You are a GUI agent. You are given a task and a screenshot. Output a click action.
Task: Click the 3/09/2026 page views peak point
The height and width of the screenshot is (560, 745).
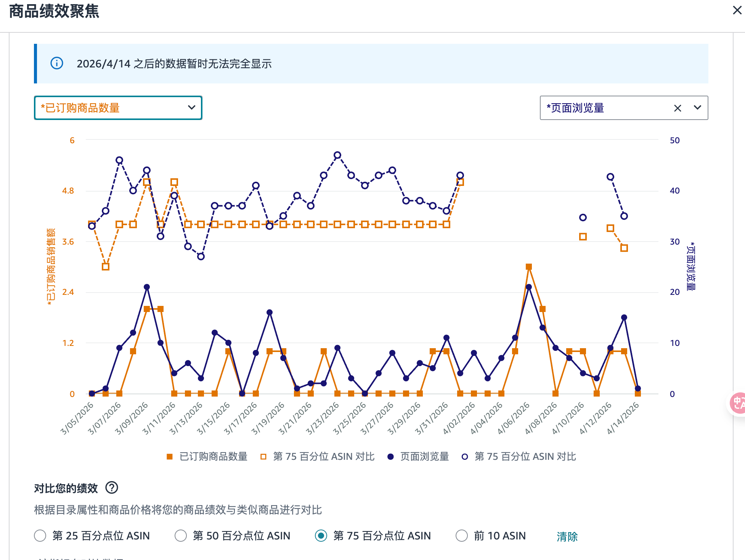(147, 287)
